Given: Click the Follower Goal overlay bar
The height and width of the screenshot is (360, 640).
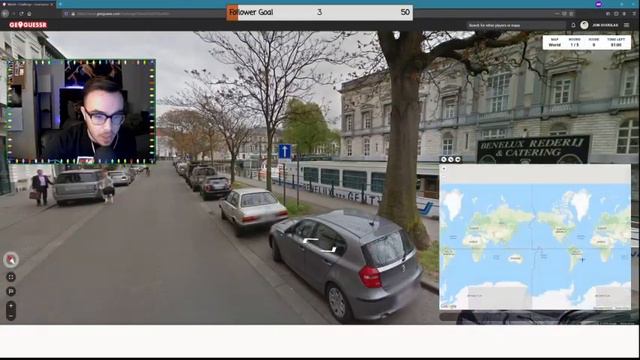Looking at the screenshot, I should (x=320, y=12).
